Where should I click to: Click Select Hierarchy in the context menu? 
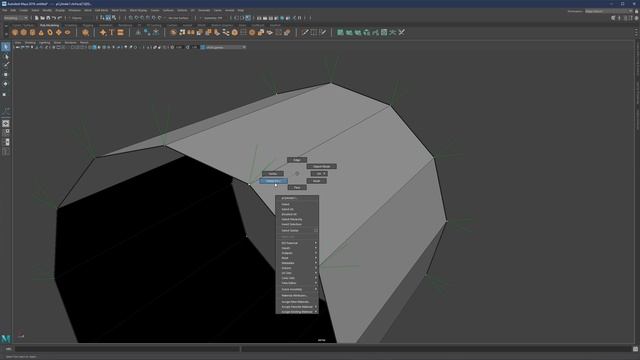pyautogui.click(x=297, y=219)
